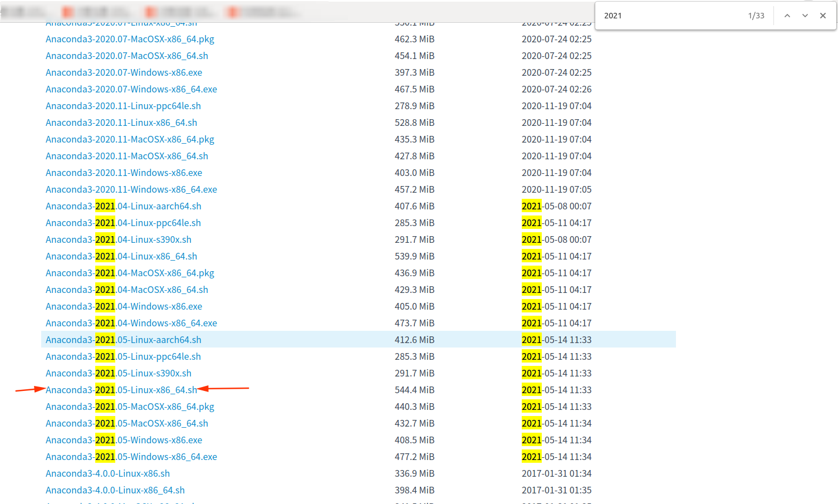The height and width of the screenshot is (504, 838).
Task: Select the 440.3 MiB size cell
Action: click(414, 407)
